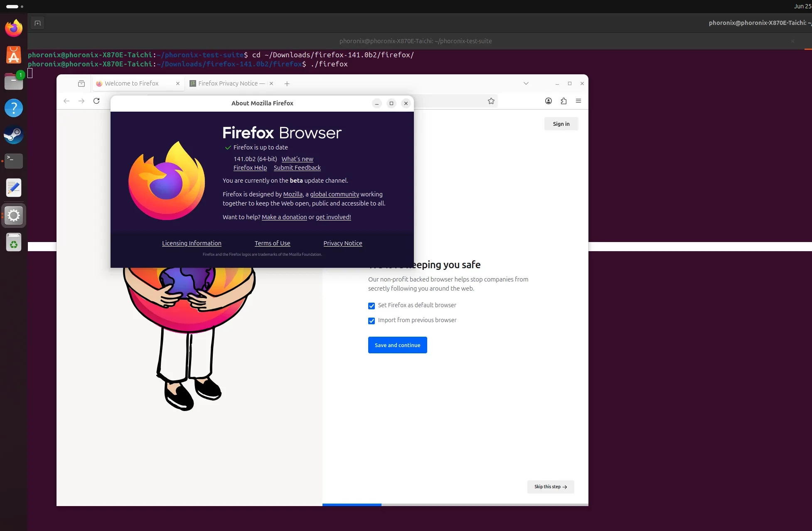
Task: Switch to Welcome to Firefox tab
Action: [x=132, y=83]
